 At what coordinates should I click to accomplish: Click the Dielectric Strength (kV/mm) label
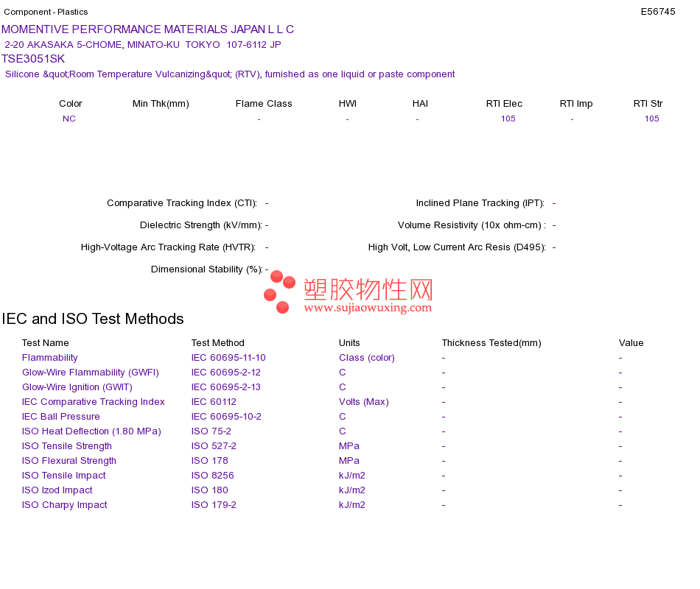[201, 225]
